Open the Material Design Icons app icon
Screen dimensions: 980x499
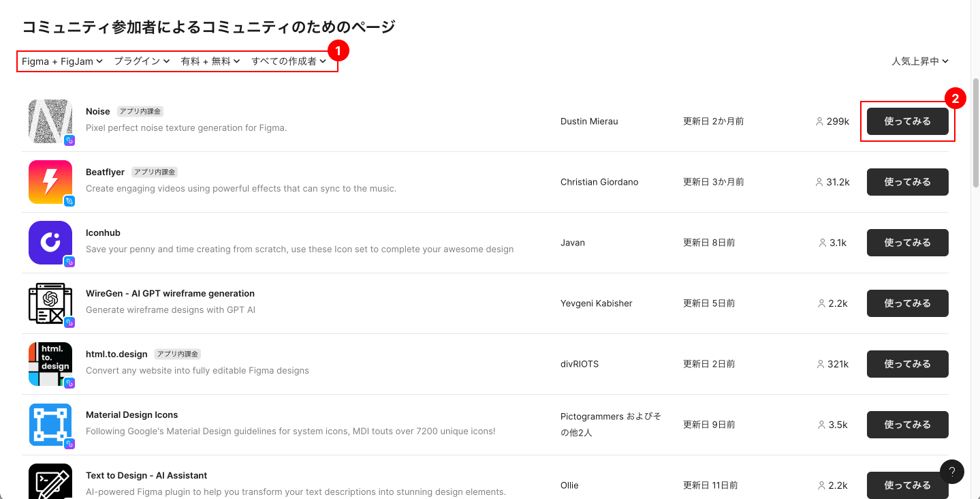[50, 425]
